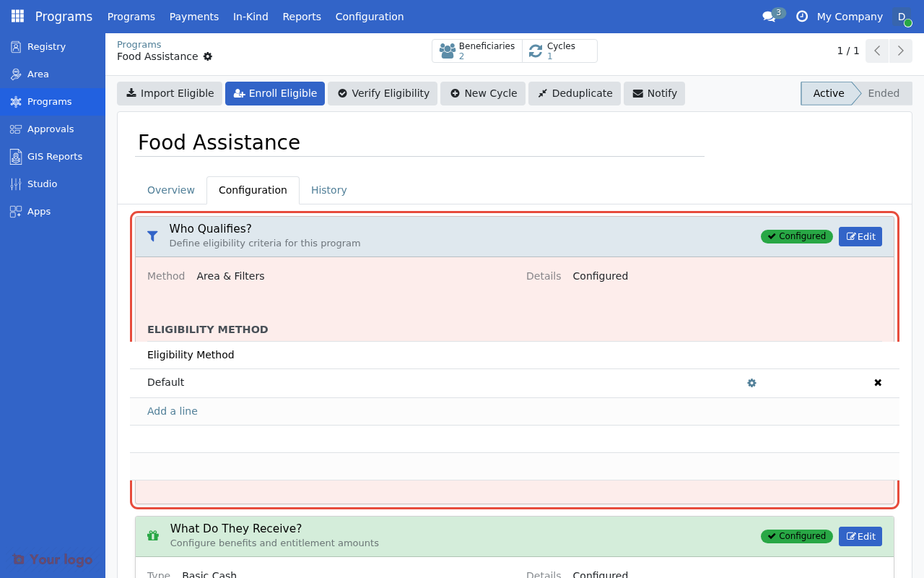Go to next record with the right chevron
This screenshot has width=924, height=578.
coord(900,51)
